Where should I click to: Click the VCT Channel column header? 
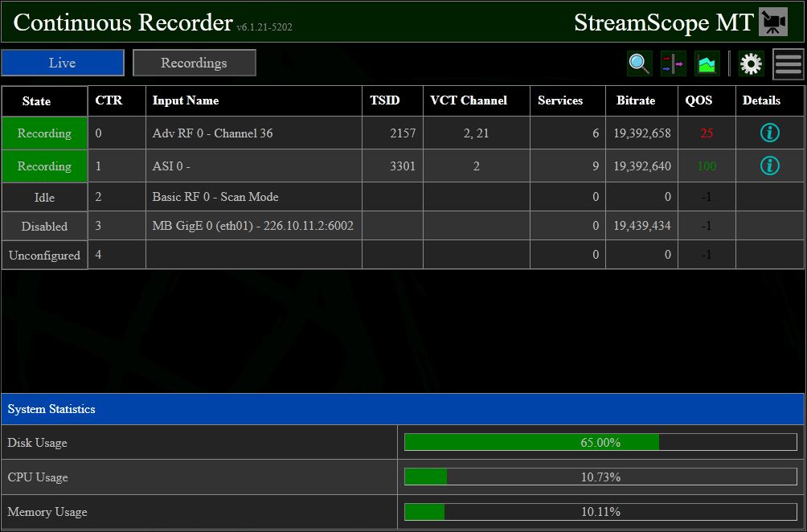[477, 100]
